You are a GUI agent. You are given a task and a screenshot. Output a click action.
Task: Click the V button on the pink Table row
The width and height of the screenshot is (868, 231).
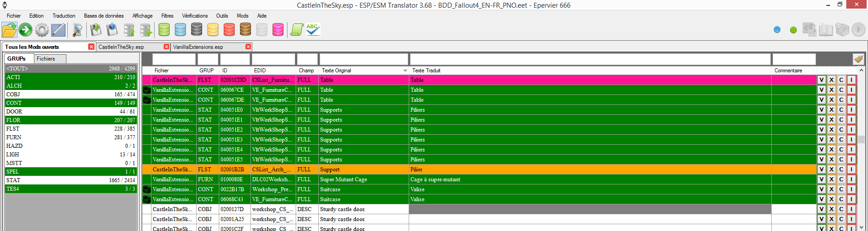coord(821,80)
